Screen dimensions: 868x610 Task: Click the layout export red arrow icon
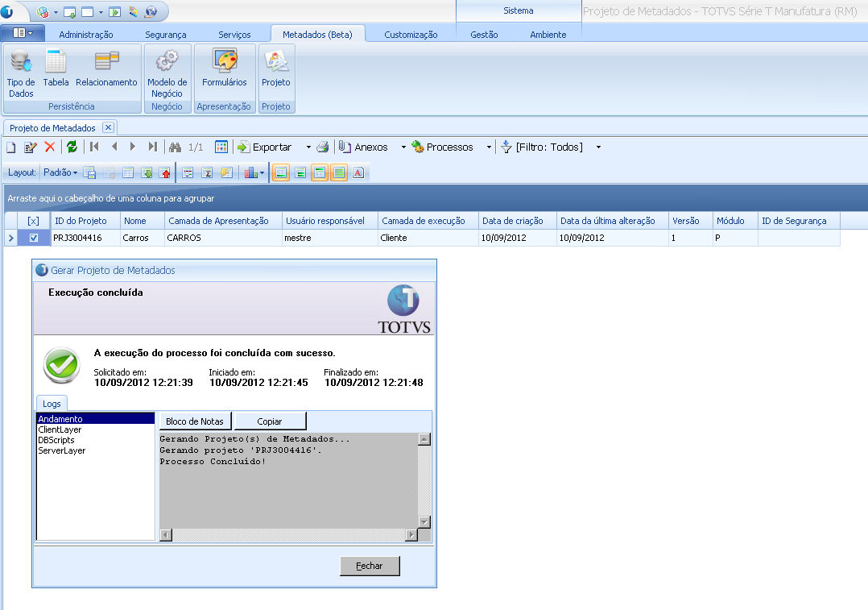tap(165, 173)
